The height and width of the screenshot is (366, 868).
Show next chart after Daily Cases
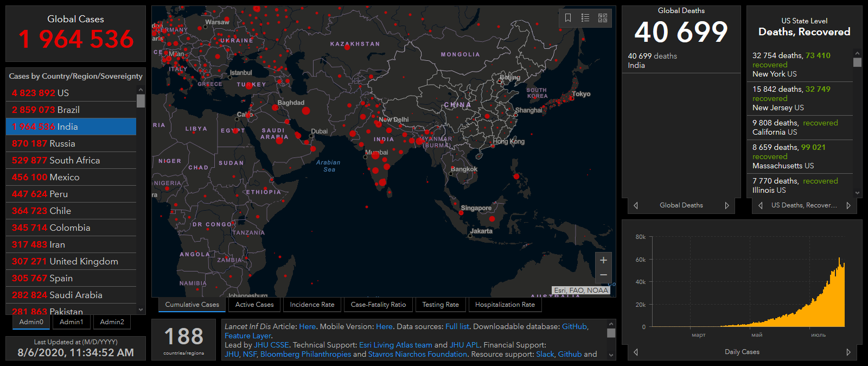(848, 352)
